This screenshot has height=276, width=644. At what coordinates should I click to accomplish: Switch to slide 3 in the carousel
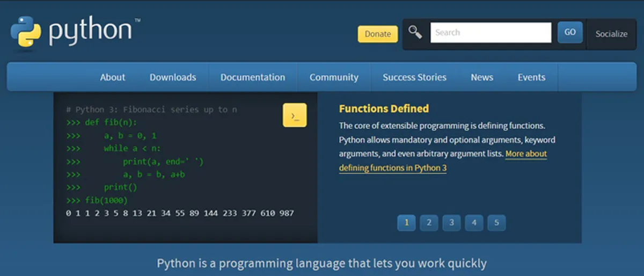[x=451, y=222]
